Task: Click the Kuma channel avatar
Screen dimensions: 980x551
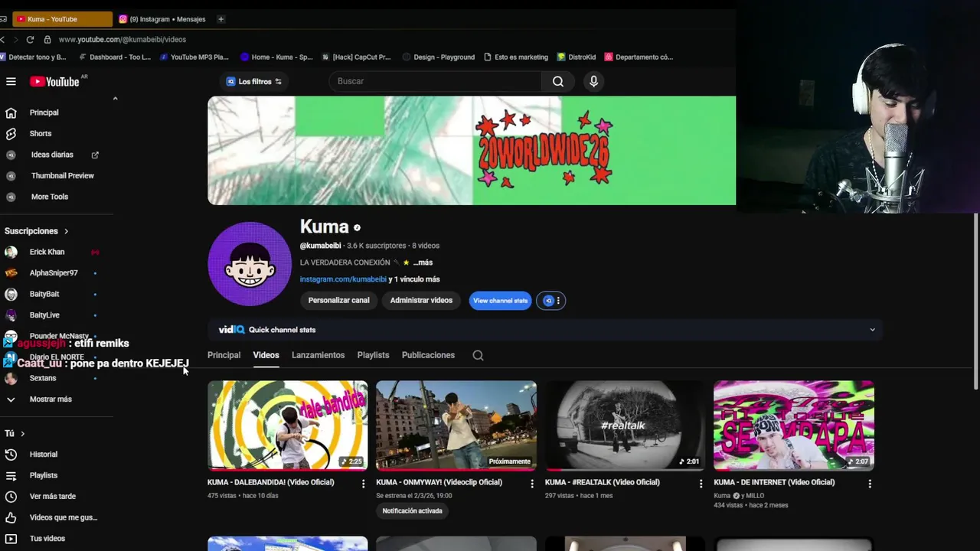Action: [x=250, y=264]
